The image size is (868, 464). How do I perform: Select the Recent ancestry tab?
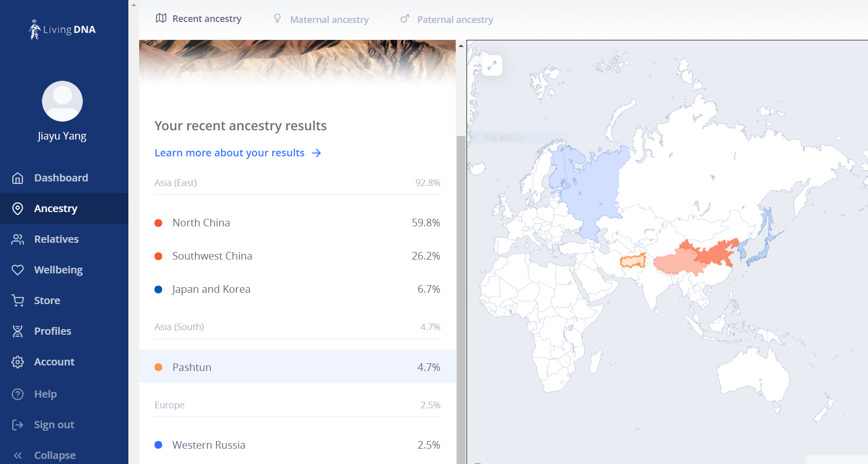[x=198, y=18]
